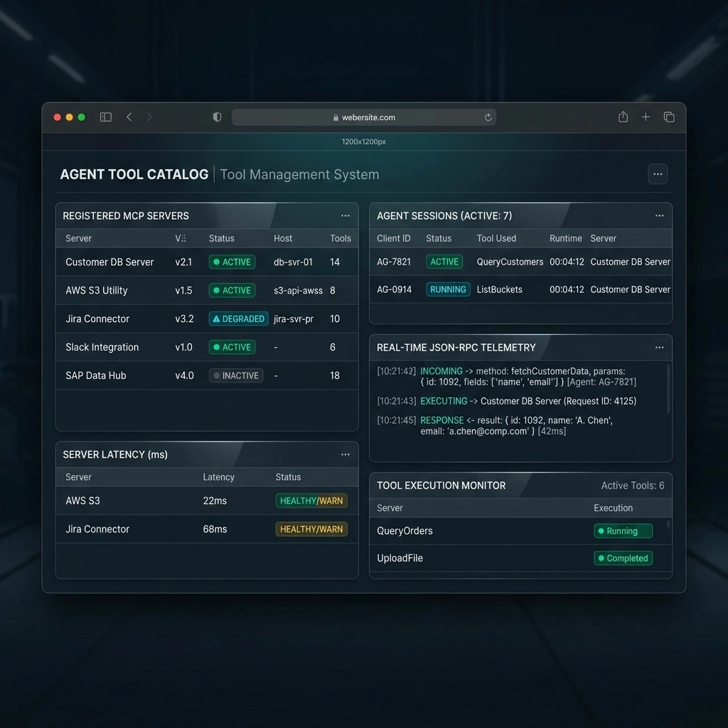Click the ACTIVE badge for AWS S3 Utility
The height and width of the screenshot is (728, 728).
[232, 290]
